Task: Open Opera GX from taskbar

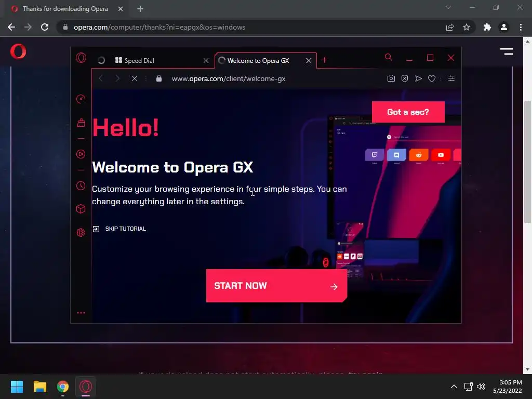Action: click(x=86, y=387)
